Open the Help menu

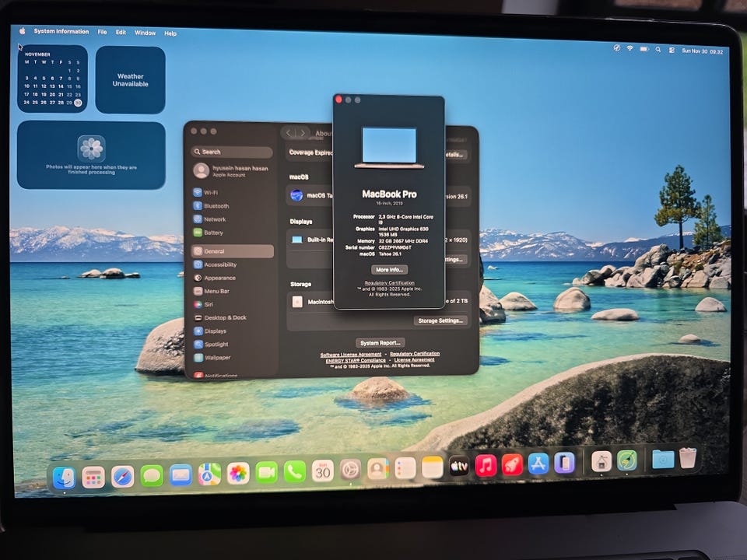(x=170, y=33)
